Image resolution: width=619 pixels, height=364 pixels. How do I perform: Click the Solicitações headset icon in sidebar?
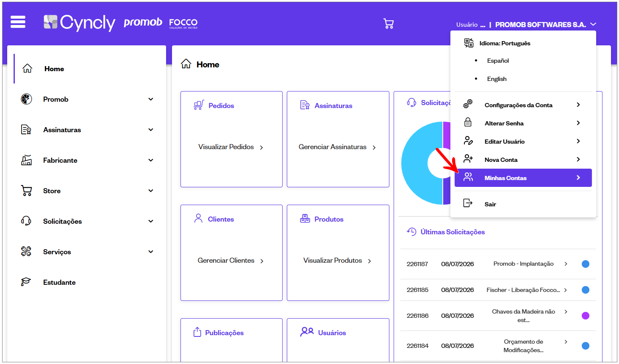(x=26, y=221)
